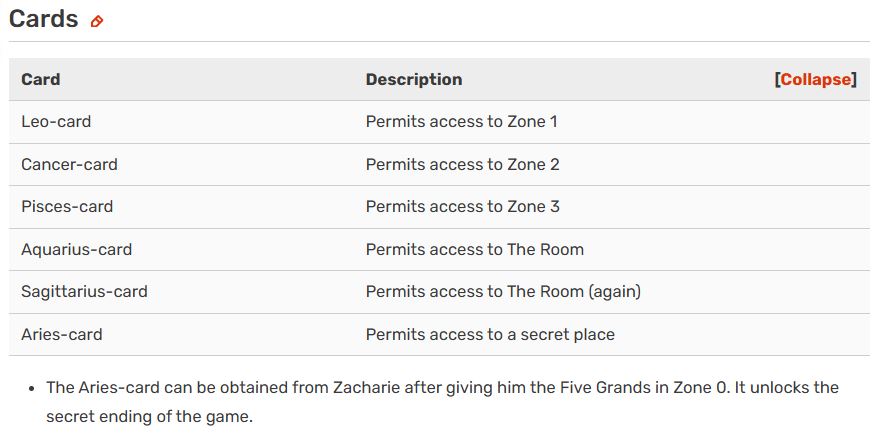Select the Cancer-card cell

click(69, 164)
